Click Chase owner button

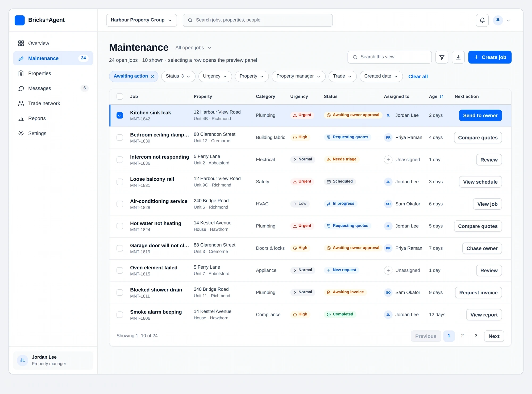pyautogui.click(x=482, y=248)
